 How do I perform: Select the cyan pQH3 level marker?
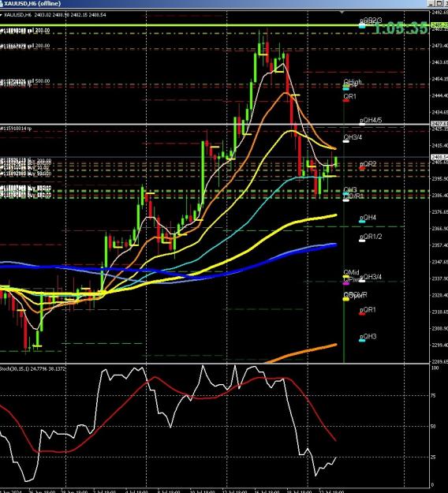pyautogui.click(x=362, y=340)
